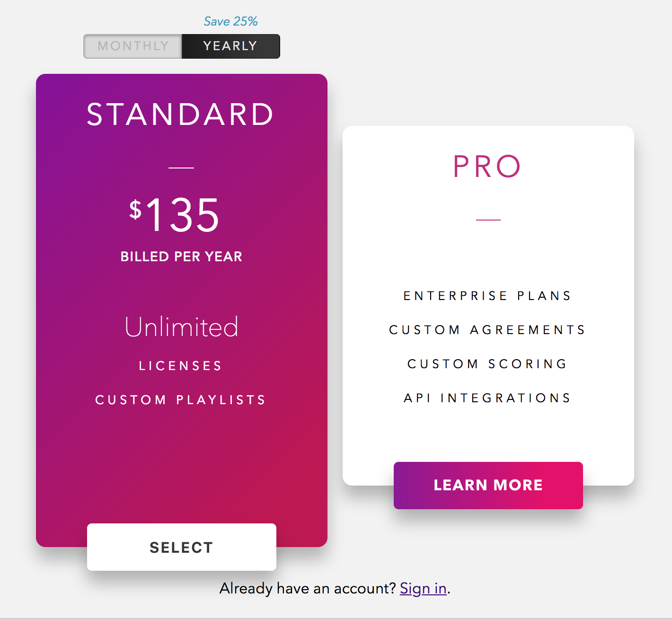Screen dimensions: 672x619
Task: Click the 'Already have an account?' text
Action: tap(308, 588)
